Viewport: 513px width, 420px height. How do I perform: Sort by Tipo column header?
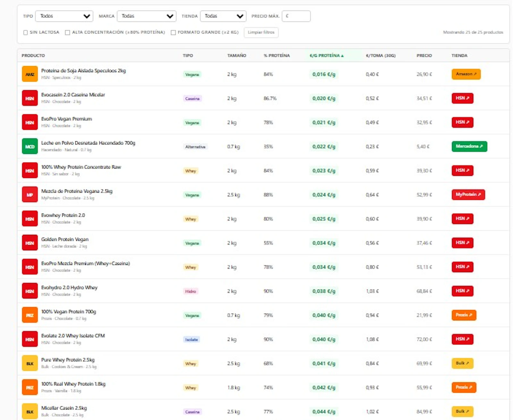[x=188, y=56]
